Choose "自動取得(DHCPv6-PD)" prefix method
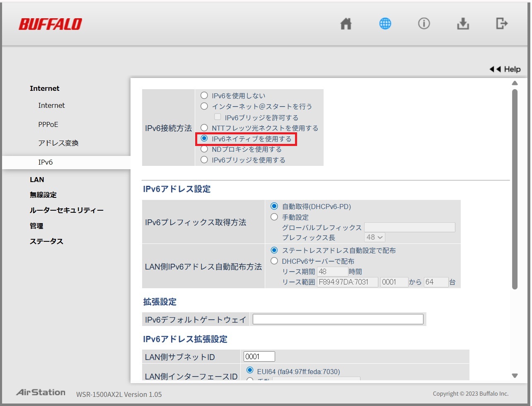 click(274, 206)
